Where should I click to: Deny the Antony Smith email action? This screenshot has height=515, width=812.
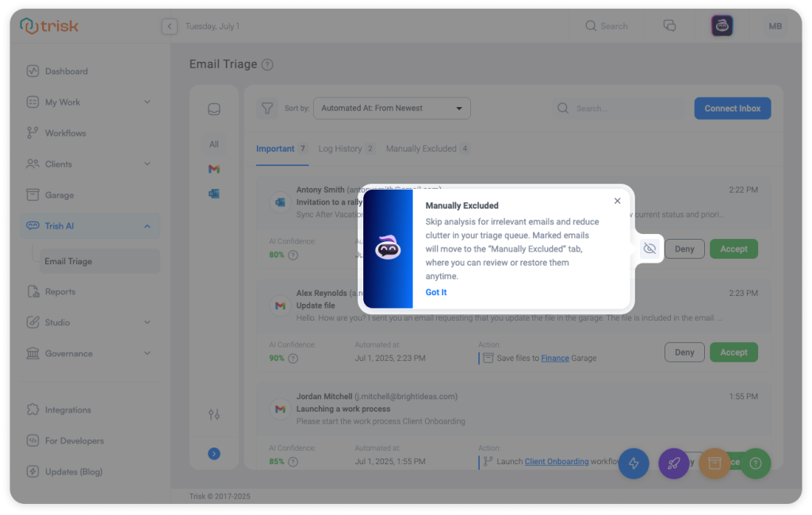click(684, 248)
